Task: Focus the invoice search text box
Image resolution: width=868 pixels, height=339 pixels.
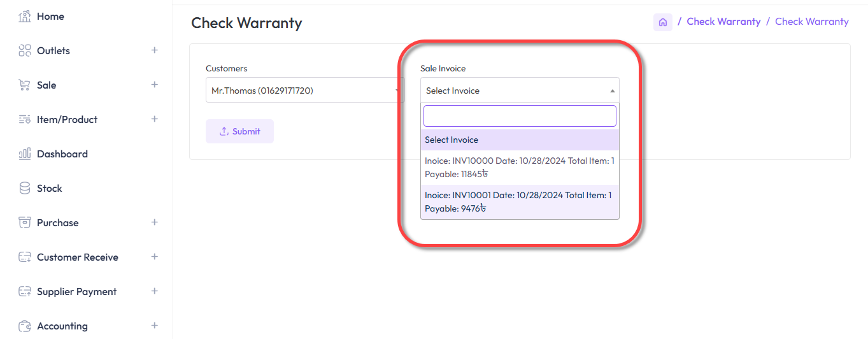Action: tap(519, 116)
